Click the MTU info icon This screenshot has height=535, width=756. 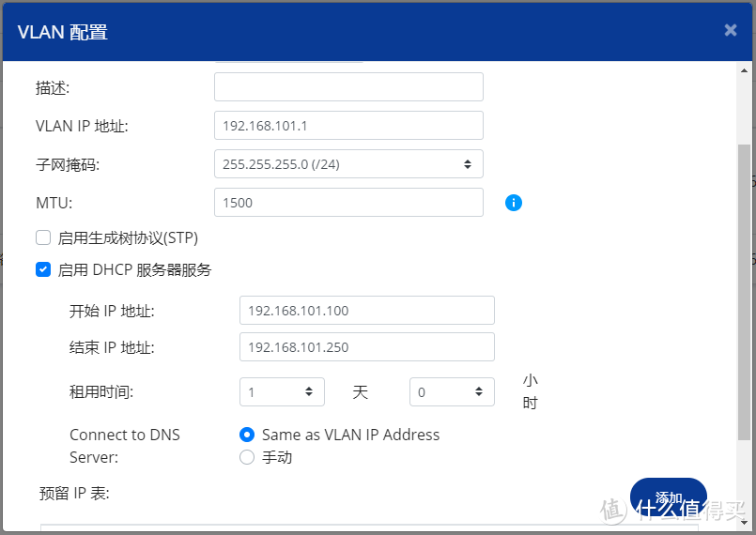pos(514,203)
